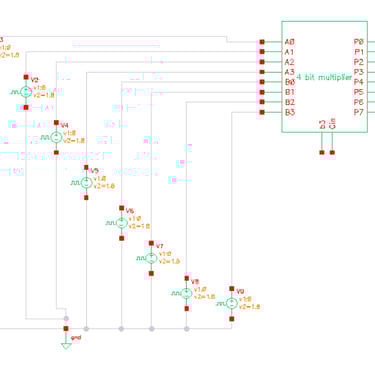
Task: Click the B0 input pin square
Action: (262, 82)
